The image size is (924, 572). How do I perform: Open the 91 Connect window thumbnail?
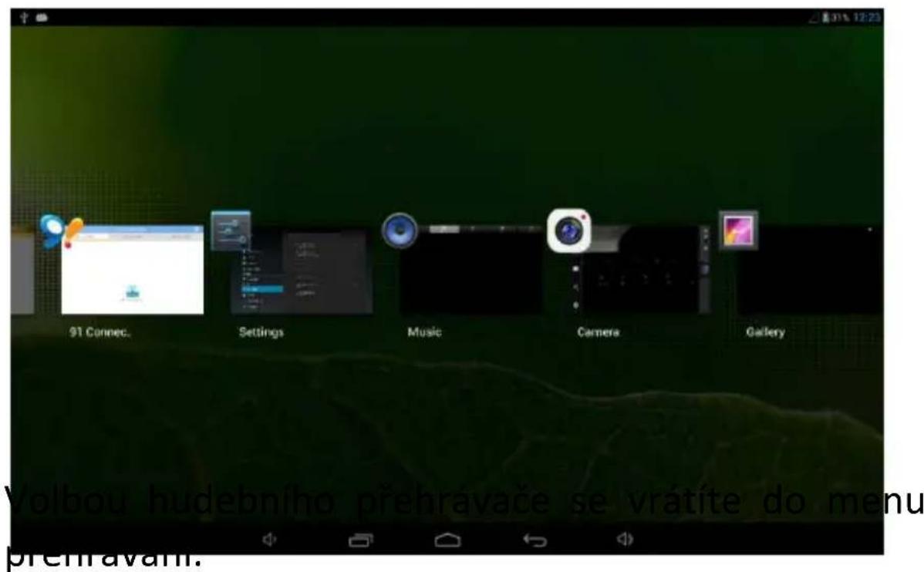tap(133, 270)
